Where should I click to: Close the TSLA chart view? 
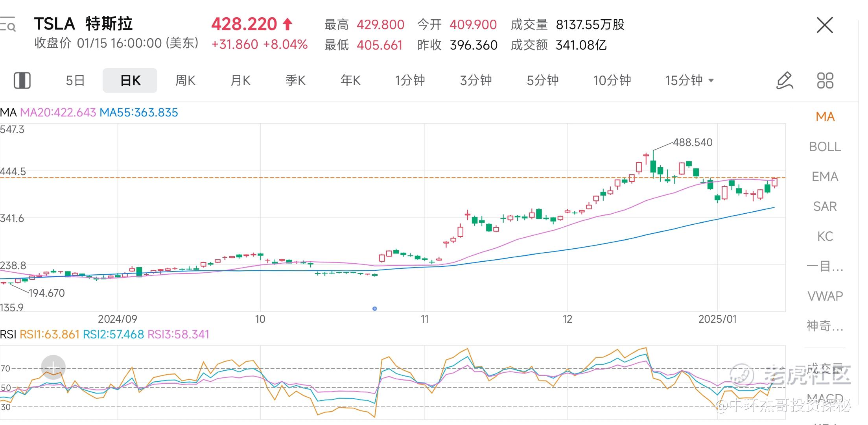pos(825,25)
